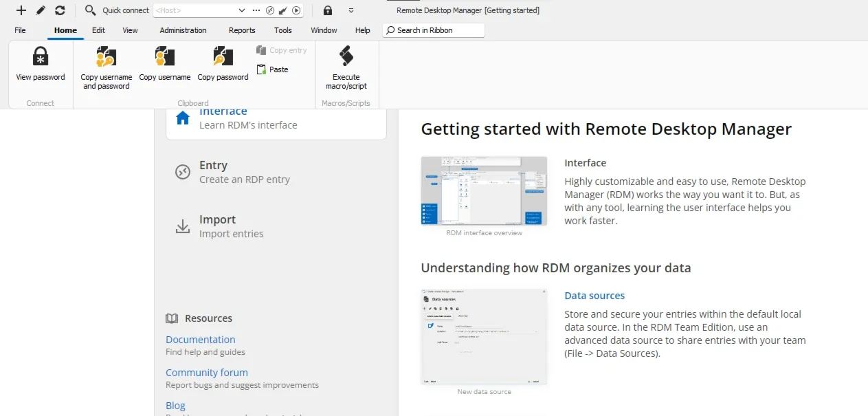Click the plus new entry icon
Screen dimensions: 868x416
pos(21,10)
